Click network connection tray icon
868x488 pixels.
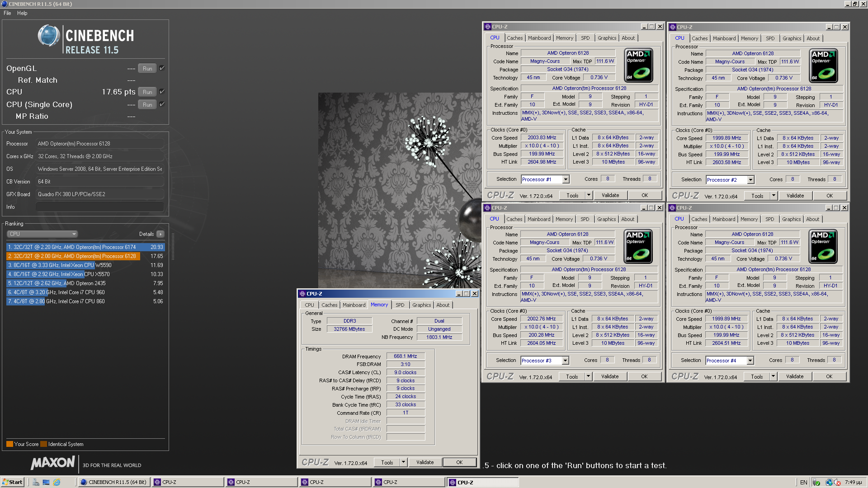click(829, 482)
